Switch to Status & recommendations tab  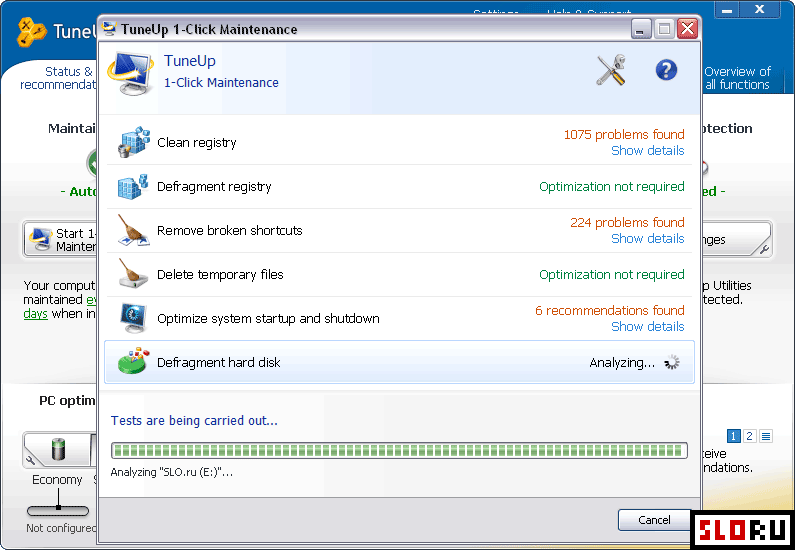click(x=57, y=78)
